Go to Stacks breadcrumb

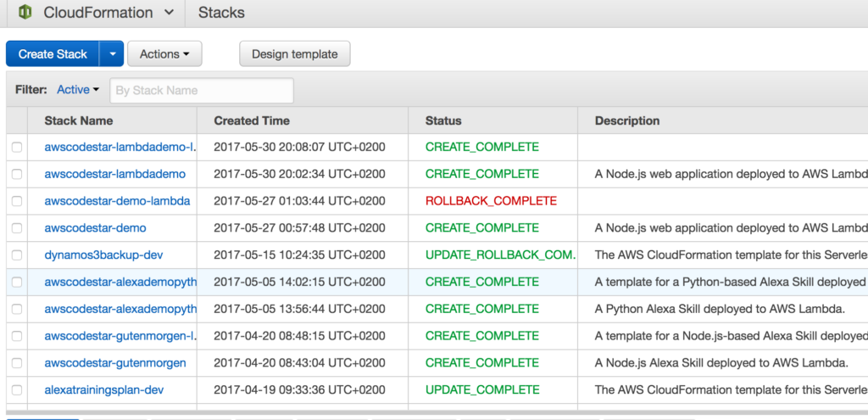click(x=221, y=12)
